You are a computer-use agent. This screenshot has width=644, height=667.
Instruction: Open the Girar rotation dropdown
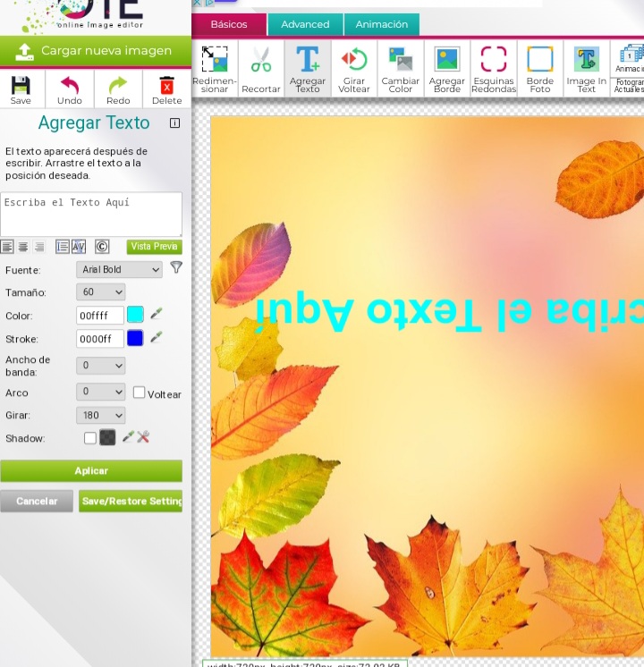pos(101,416)
